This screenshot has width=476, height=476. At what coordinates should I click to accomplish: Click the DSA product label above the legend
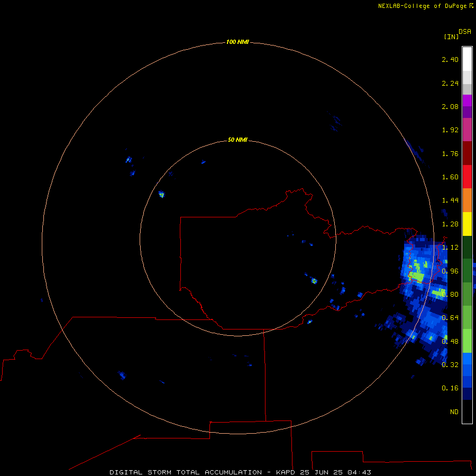(x=465, y=32)
